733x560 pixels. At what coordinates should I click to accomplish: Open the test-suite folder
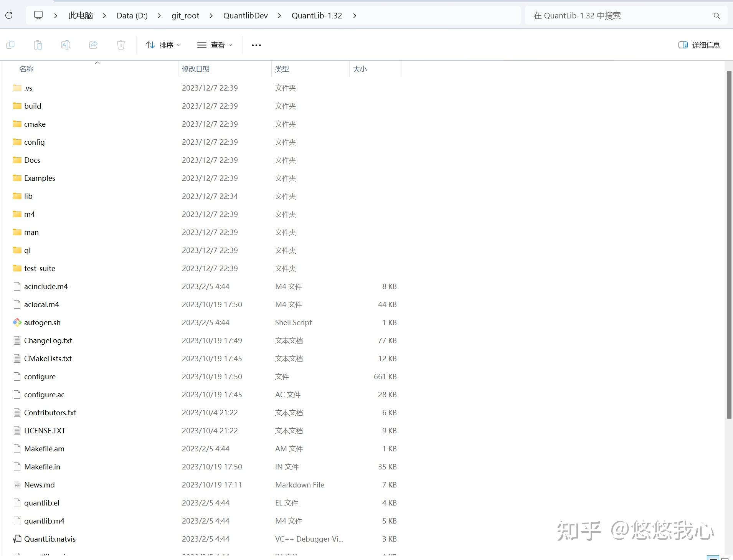[x=40, y=268]
